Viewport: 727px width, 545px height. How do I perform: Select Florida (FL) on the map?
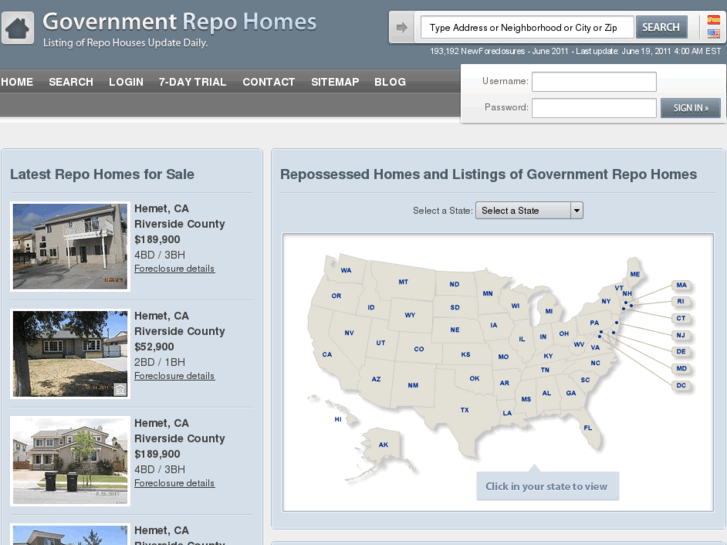[588, 428]
